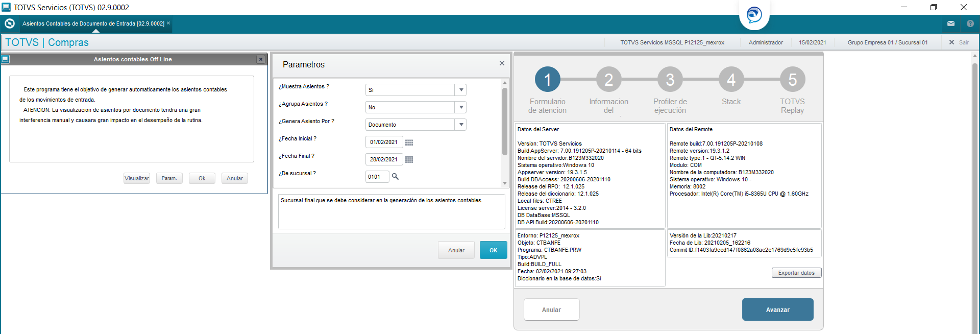Confirm Parametros with the blue OK button
This screenshot has width=980, height=334.
pyautogui.click(x=494, y=250)
